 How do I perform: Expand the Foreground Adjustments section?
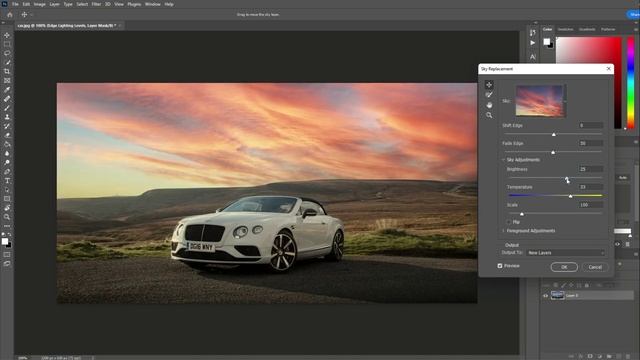[x=503, y=231]
